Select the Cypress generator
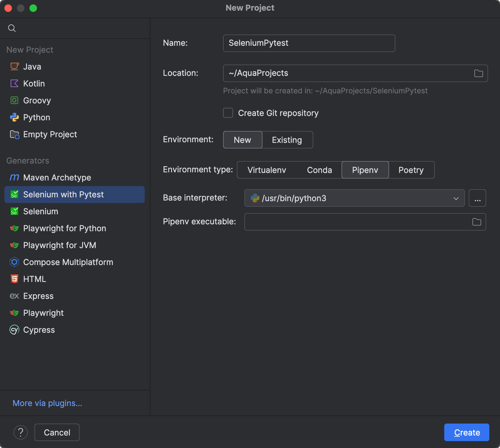 (39, 330)
